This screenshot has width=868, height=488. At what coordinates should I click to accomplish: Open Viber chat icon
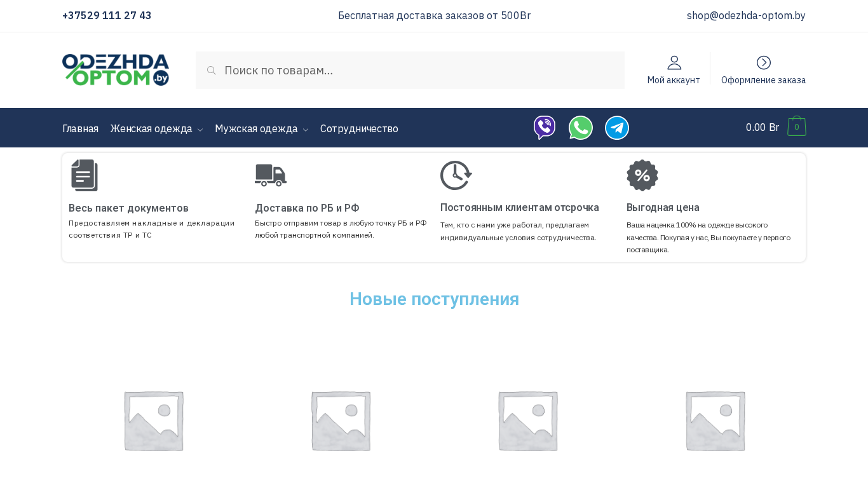545,128
